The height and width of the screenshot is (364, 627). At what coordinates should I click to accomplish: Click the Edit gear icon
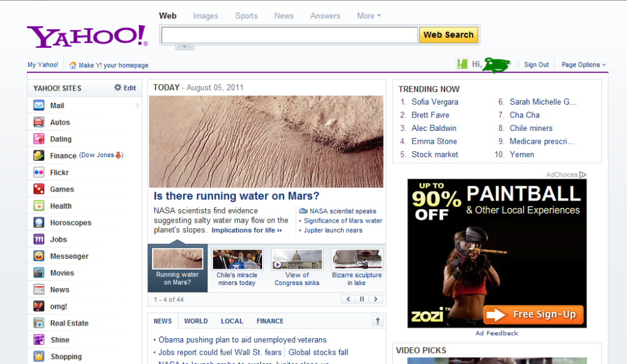tap(118, 87)
